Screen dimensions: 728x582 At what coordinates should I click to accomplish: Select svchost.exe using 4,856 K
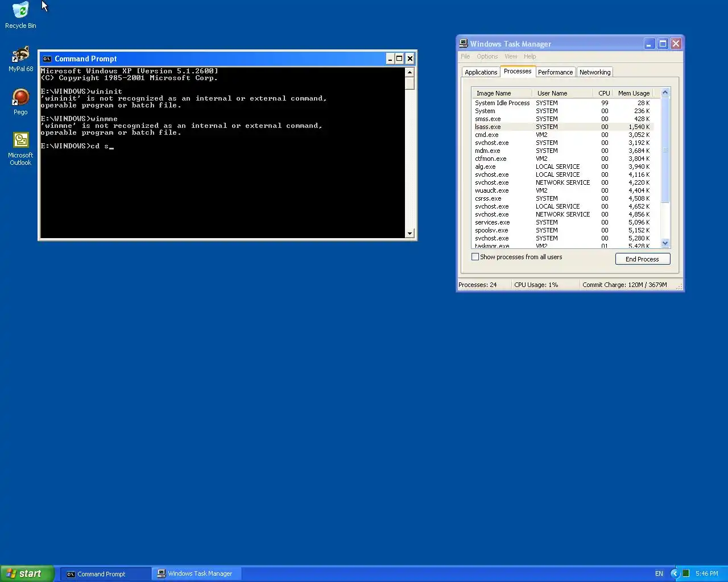562,214
